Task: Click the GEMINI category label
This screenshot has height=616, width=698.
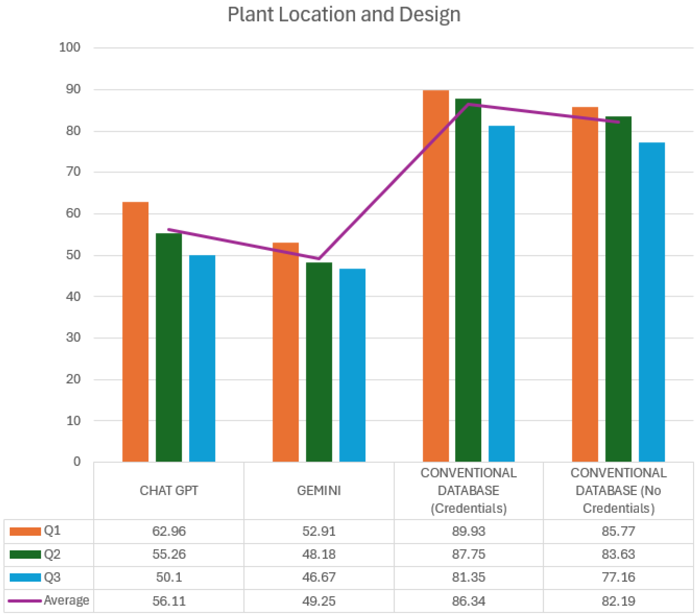Action: click(319, 491)
